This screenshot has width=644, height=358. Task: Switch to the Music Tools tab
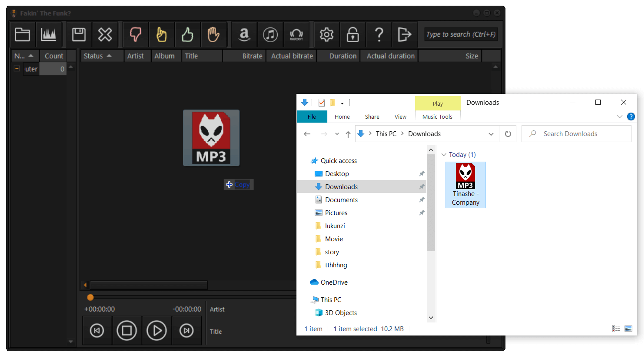coord(437,117)
